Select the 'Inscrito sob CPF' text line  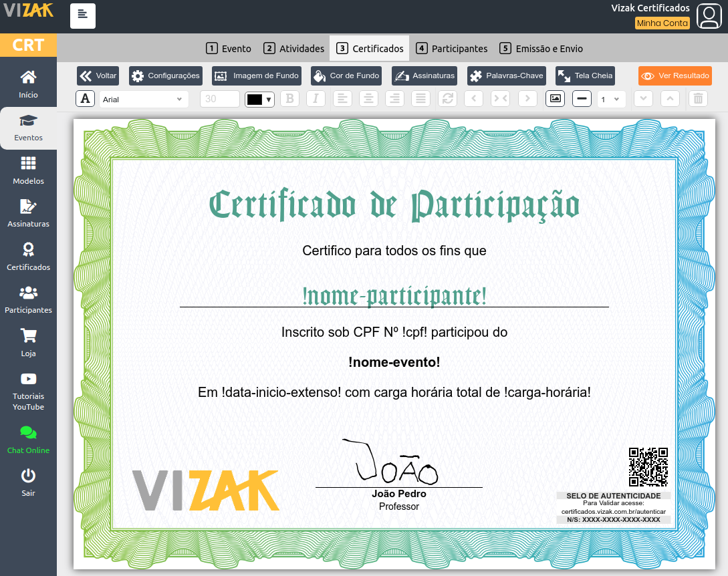click(x=394, y=332)
